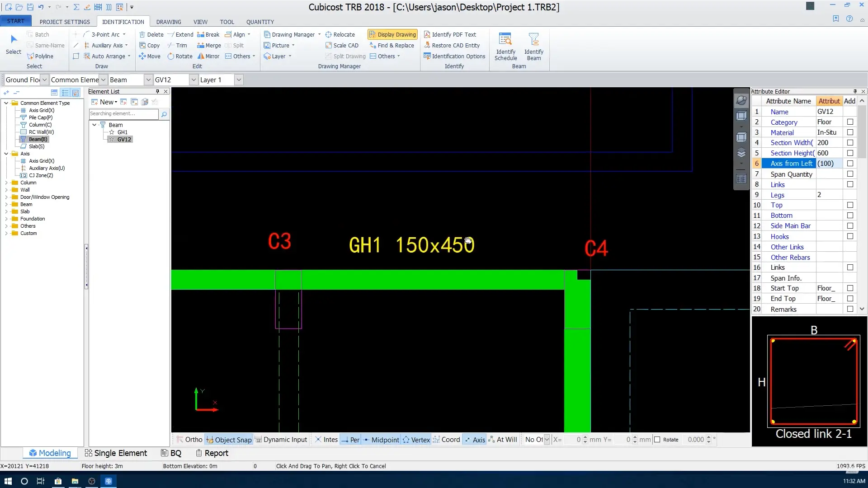Viewport: 868px width, 488px height.
Task: Open the Identify Schedule tool
Action: [505, 46]
